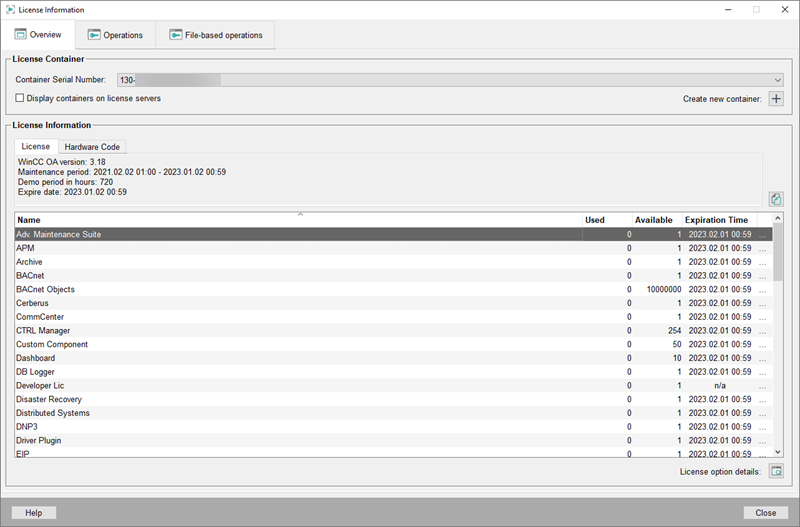Click the License Information window title icon
The image size is (800, 527).
(x=10, y=10)
